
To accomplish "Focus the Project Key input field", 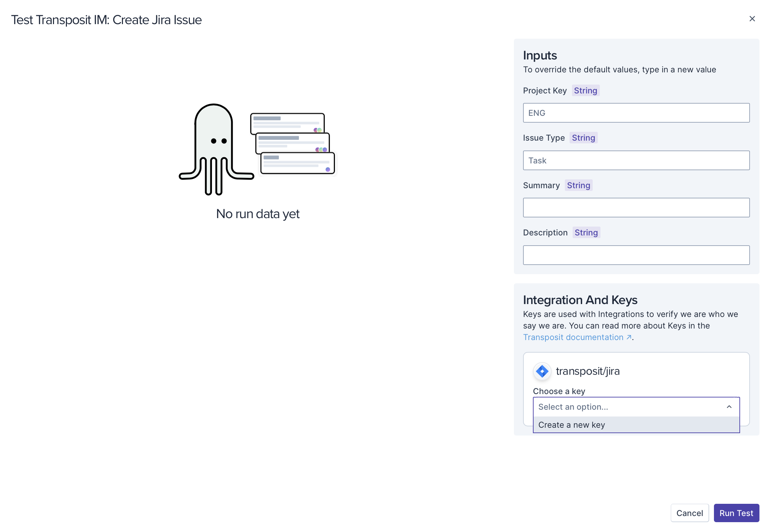I will coord(636,113).
